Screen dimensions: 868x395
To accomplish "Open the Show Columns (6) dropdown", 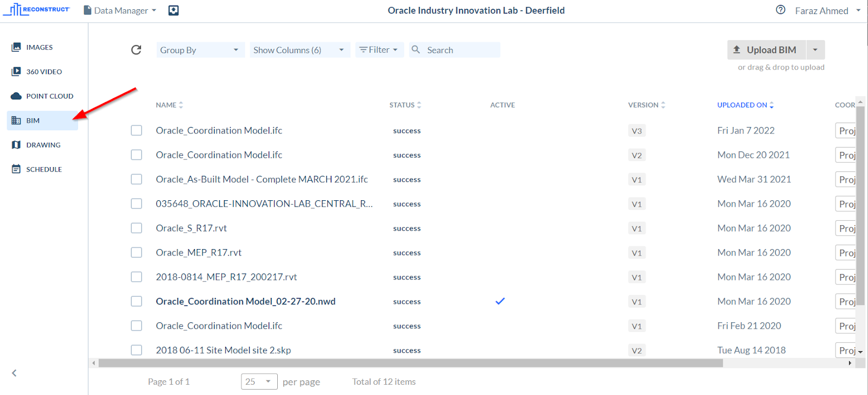I will tap(299, 50).
